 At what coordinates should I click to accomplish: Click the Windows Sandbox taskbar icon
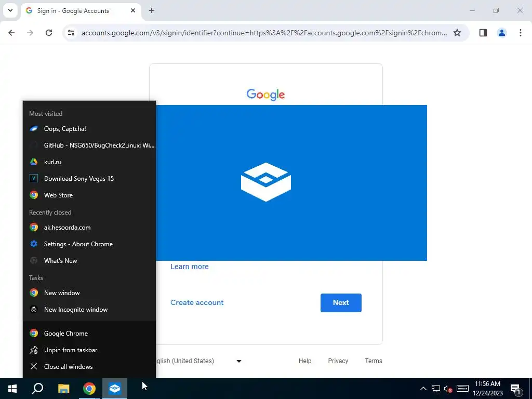115,389
